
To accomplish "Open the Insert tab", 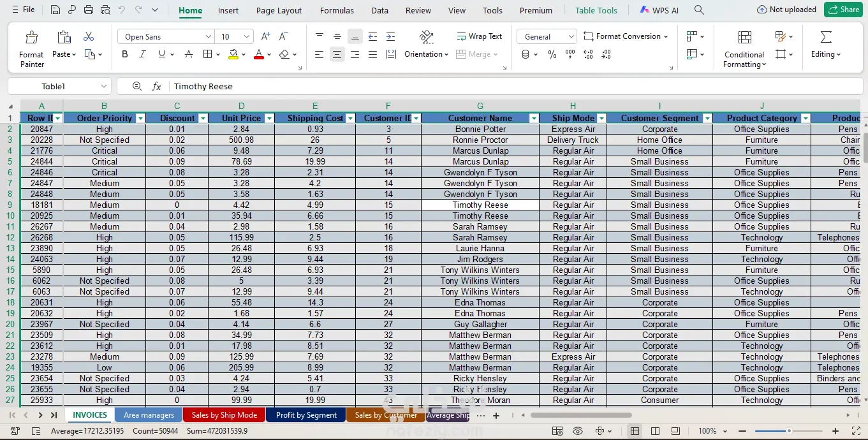I will 228,10.
